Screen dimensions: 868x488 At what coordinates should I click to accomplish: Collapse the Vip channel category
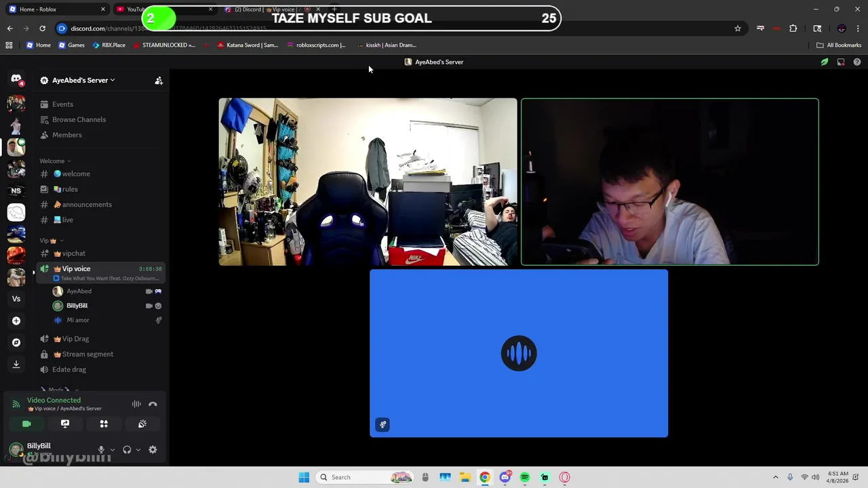(x=51, y=241)
